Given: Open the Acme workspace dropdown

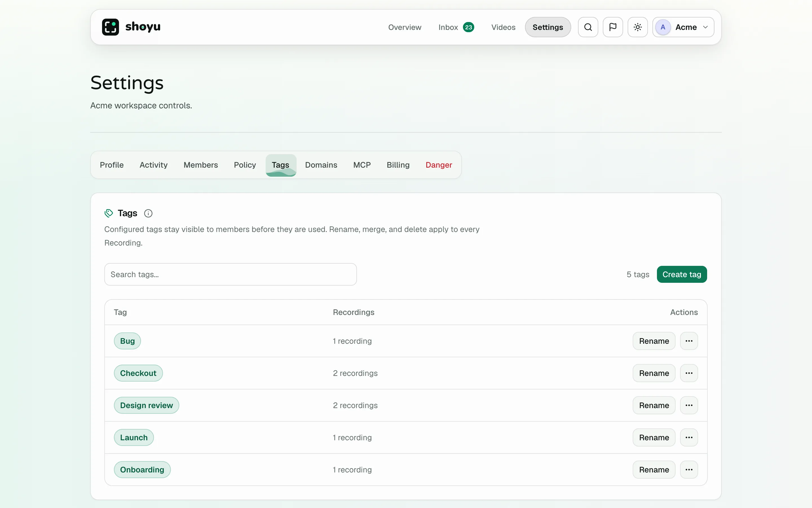Looking at the screenshot, I should (x=683, y=27).
